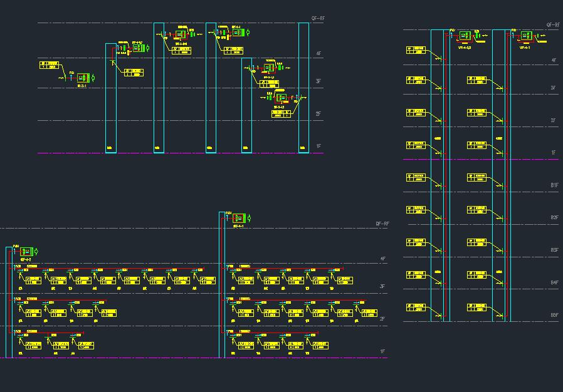Click the B4F floor label

[554, 282]
